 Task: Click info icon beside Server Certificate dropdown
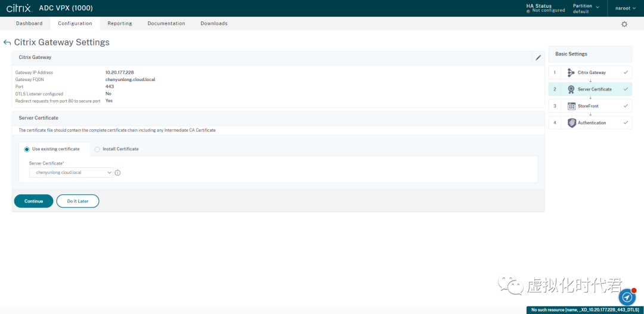(117, 173)
